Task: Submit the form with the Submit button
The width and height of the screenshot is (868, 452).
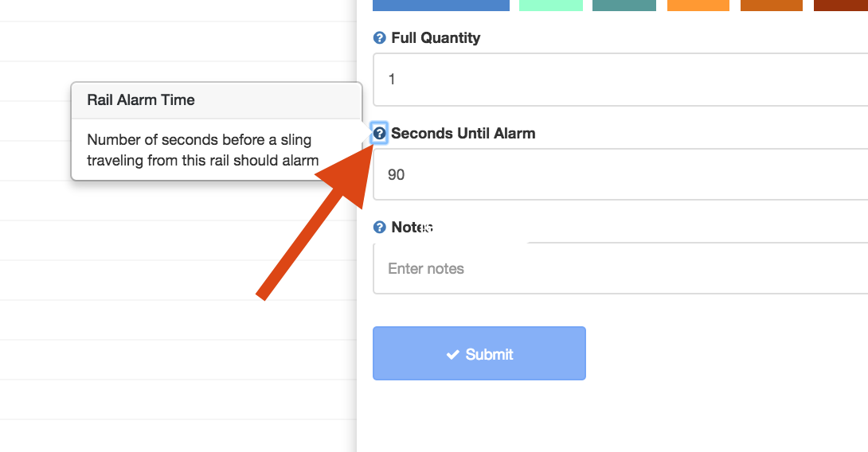Action: (x=479, y=353)
